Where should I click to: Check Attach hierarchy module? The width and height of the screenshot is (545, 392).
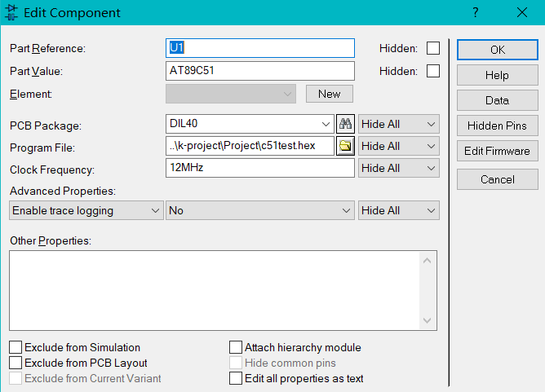click(x=236, y=347)
